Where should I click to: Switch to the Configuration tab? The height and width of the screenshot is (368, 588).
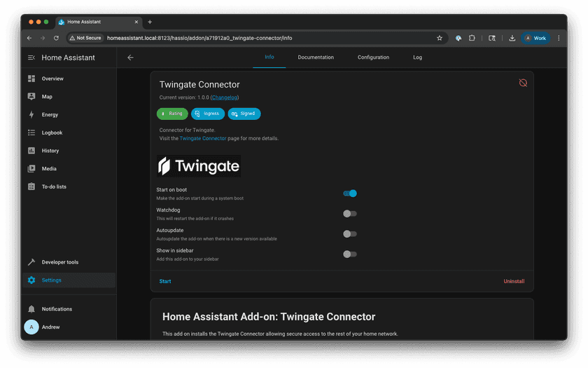pyautogui.click(x=373, y=57)
